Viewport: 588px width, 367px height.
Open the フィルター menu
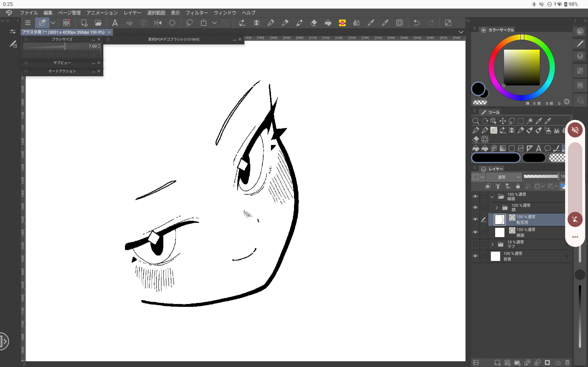[197, 13]
